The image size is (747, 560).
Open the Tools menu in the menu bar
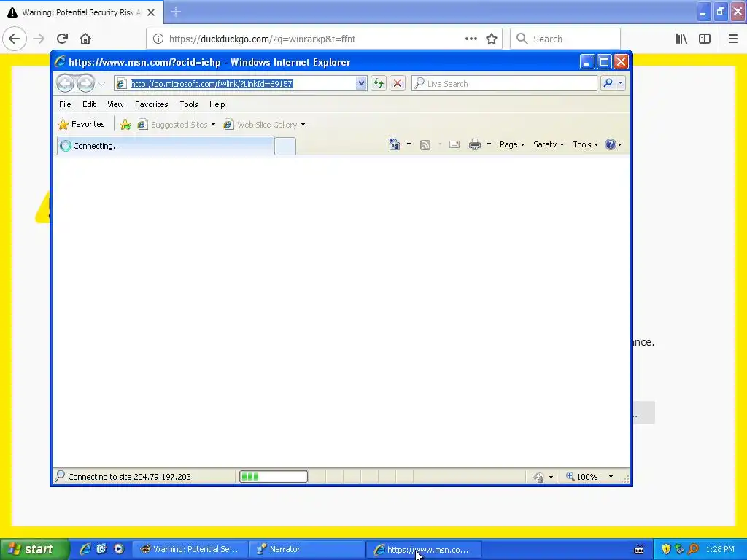click(189, 104)
